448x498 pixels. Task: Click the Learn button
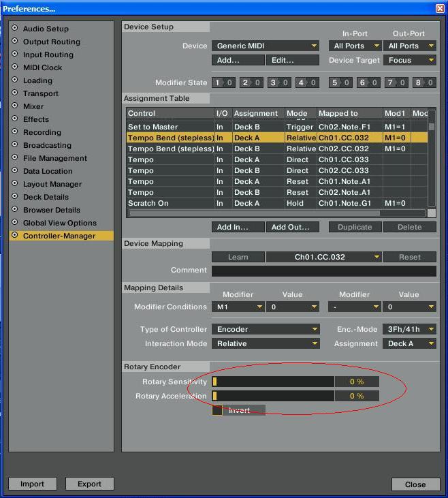pos(238,257)
